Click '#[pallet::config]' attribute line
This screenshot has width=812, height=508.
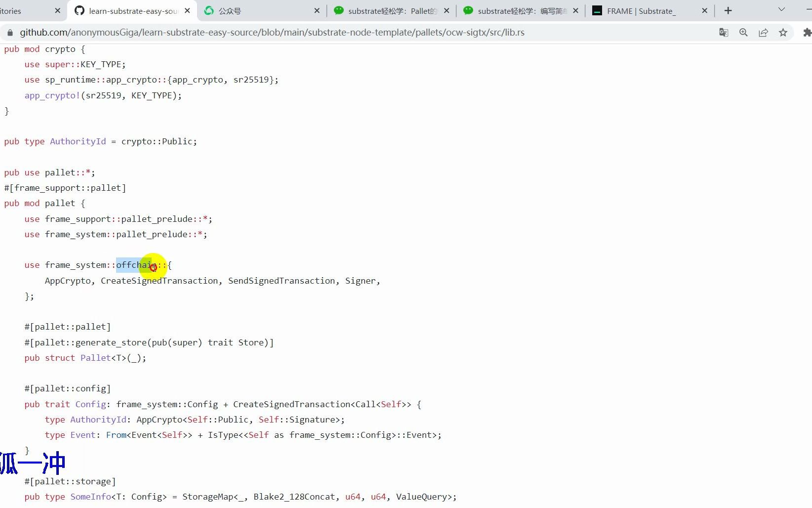pyautogui.click(x=68, y=388)
